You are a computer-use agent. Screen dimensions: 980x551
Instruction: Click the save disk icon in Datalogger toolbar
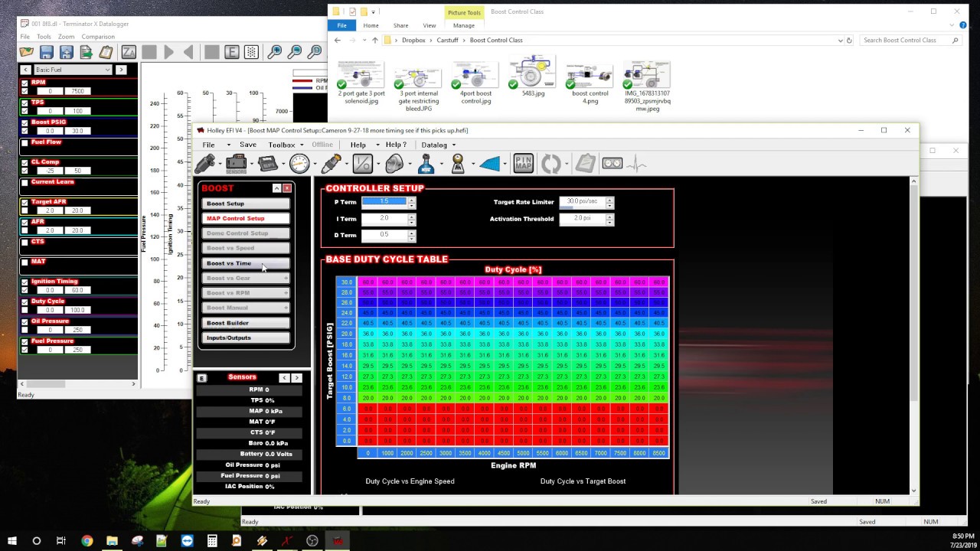click(x=47, y=52)
